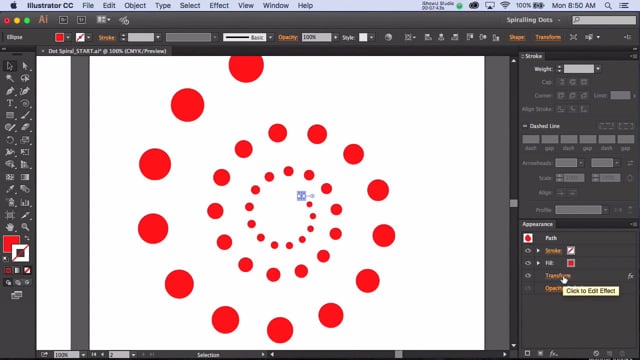The height and width of the screenshot is (360, 640).
Task: Open the Spiralling Dots workspace switcher
Action: pyautogui.click(x=533, y=20)
